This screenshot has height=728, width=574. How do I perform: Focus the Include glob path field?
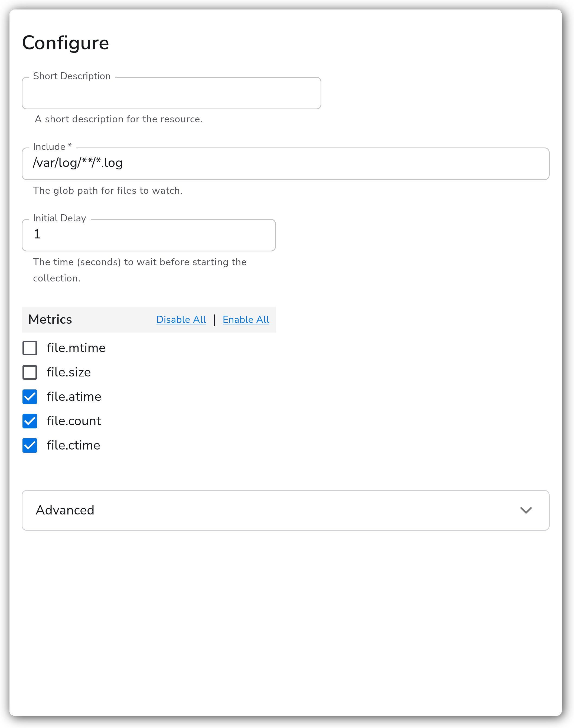[x=285, y=164]
